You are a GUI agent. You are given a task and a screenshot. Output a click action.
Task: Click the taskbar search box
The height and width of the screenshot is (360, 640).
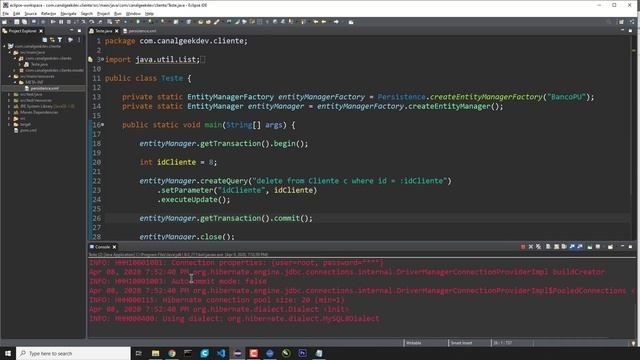pyautogui.click(x=73, y=353)
